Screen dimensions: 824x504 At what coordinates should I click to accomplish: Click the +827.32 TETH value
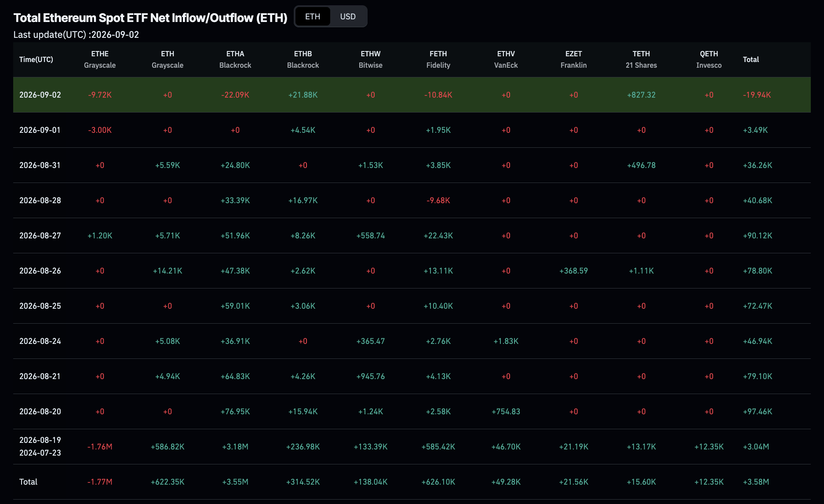(x=642, y=95)
